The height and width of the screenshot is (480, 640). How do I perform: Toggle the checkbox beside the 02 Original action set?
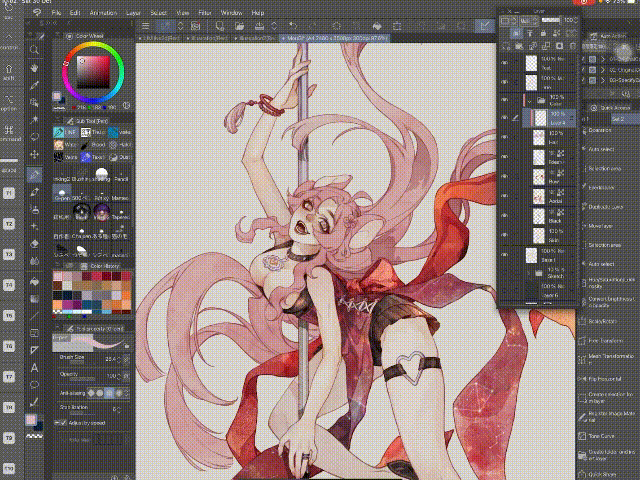click(x=593, y=70)
